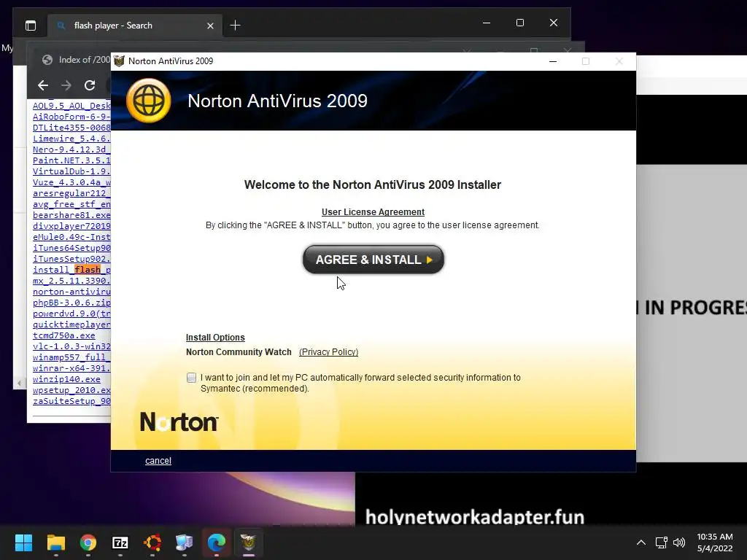Open the volume tray icon
The height and width of the screenshot is (560, 747).
[x=679, y=542]
